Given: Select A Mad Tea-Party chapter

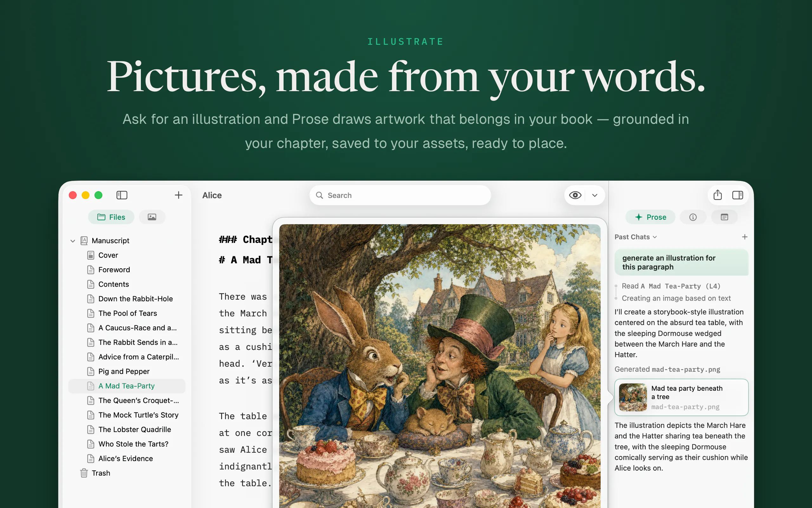Looking at the screenshot, I should [127, 386].
